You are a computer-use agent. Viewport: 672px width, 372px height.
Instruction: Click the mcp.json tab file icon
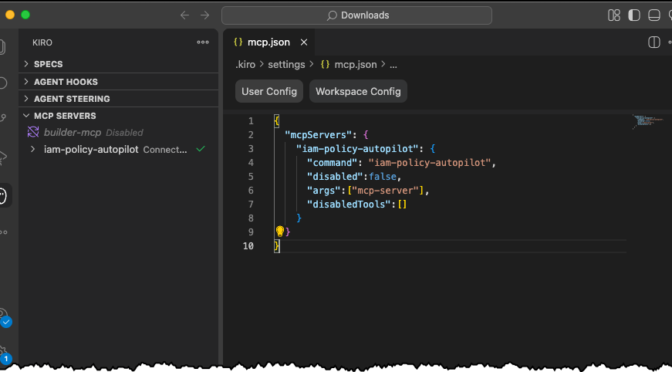[x=238, y=42]
